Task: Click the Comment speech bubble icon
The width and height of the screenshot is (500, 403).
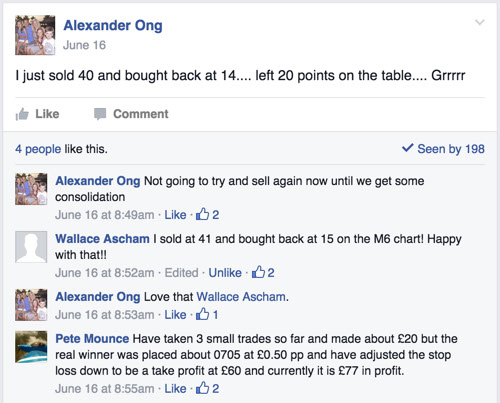Action: pos(100,114)
